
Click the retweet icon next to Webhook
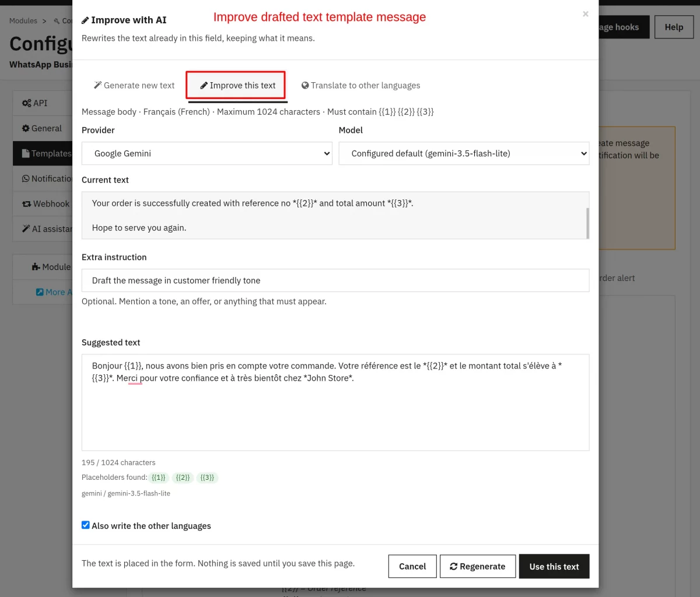point(27,204)
